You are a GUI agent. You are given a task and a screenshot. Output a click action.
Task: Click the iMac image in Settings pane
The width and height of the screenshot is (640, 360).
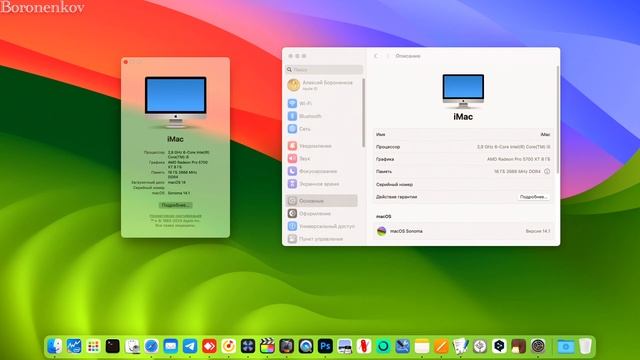point(463,91)
